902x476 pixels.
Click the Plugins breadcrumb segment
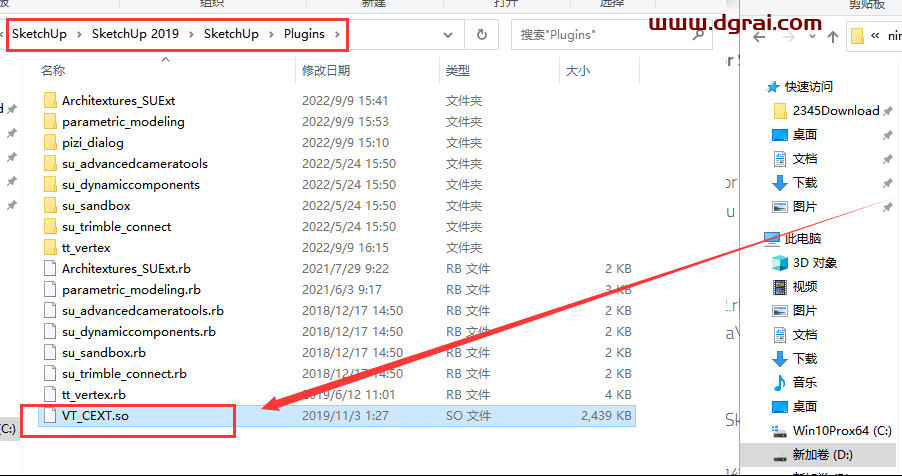tap(304, 34)
